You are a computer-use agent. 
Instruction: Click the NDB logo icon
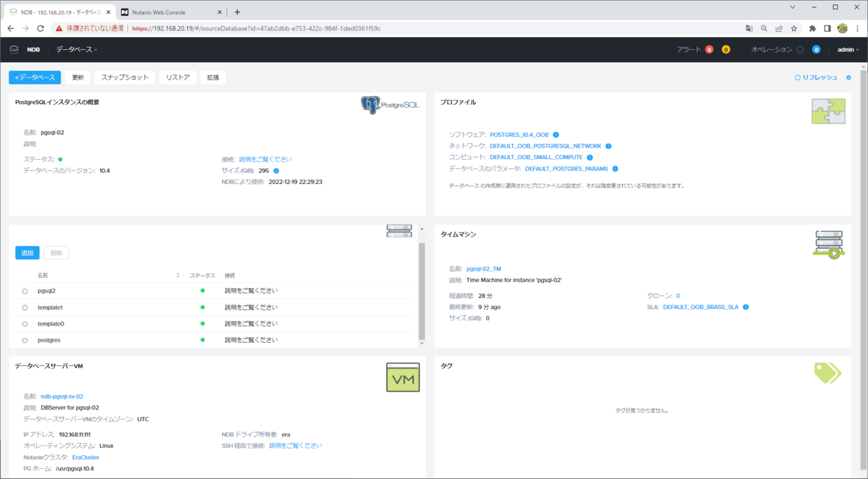click(14, 49)
